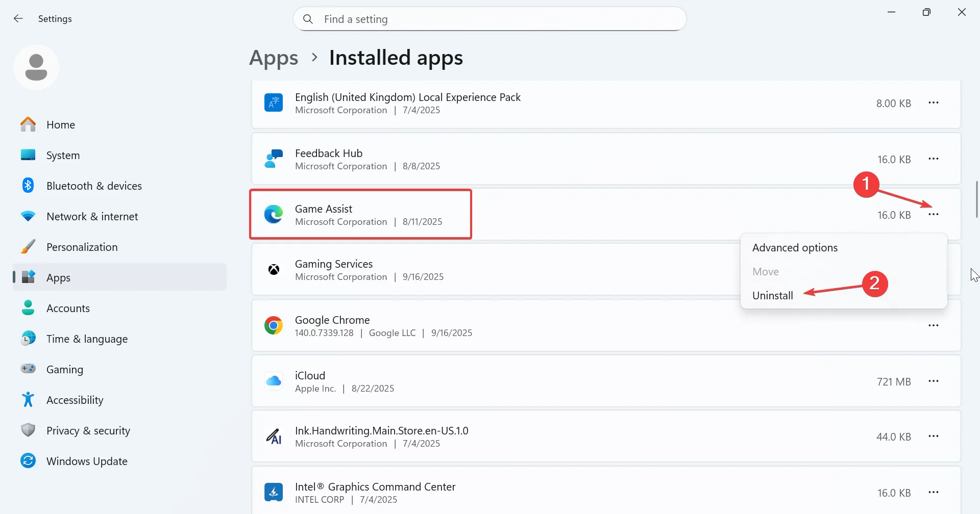Open more options for iCloud
The height and width of the screenshot is (514, 980).
click(x=934, y=381)
